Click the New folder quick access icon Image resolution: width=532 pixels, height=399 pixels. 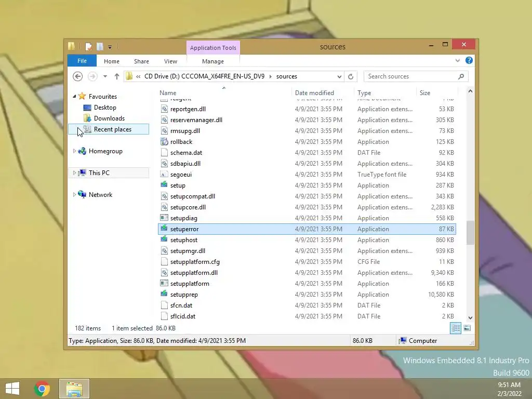pos(100,46)
